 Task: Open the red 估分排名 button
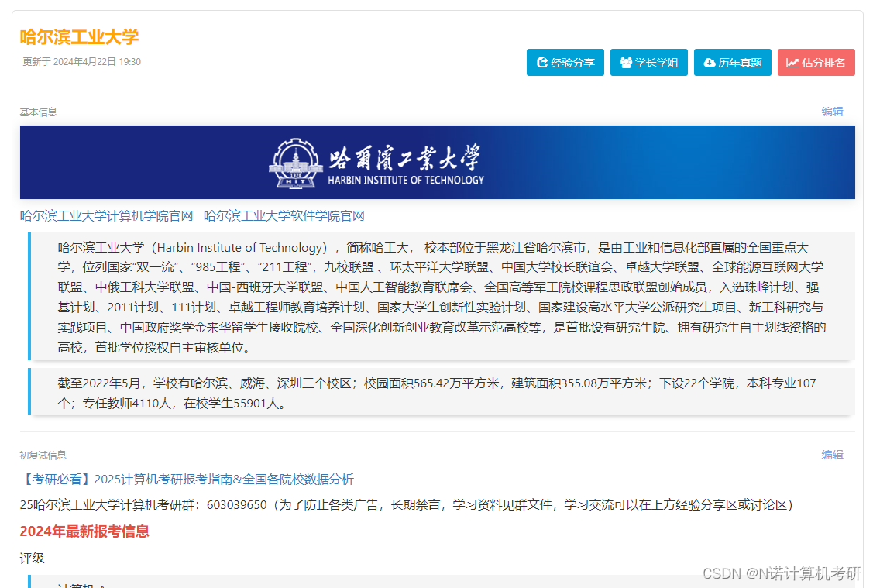pos(816,62)
